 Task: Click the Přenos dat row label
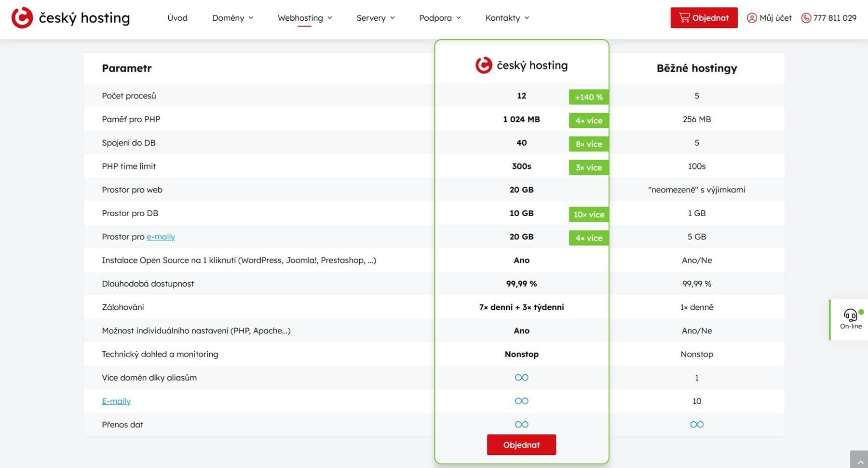(x=122, y=425)
